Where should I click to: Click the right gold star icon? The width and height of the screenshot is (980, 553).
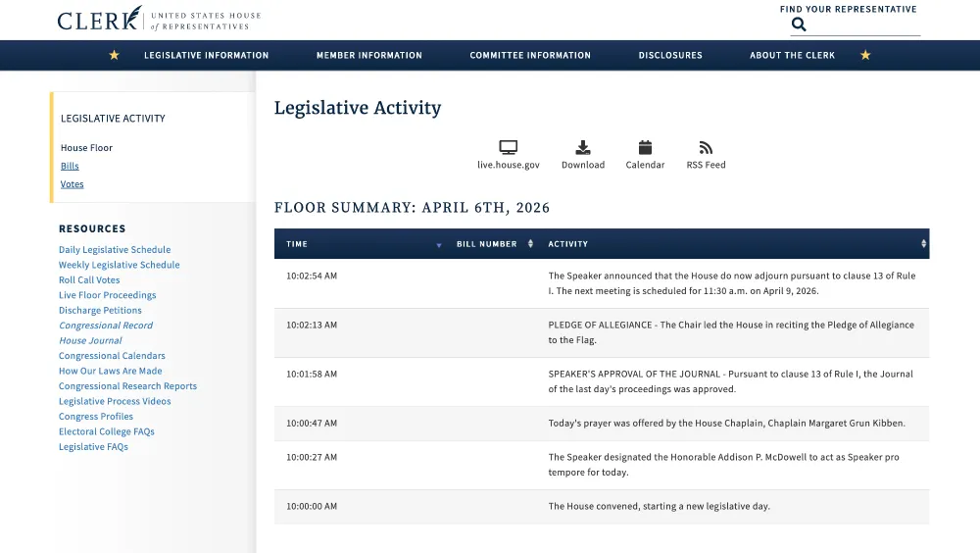click(865, 55)
